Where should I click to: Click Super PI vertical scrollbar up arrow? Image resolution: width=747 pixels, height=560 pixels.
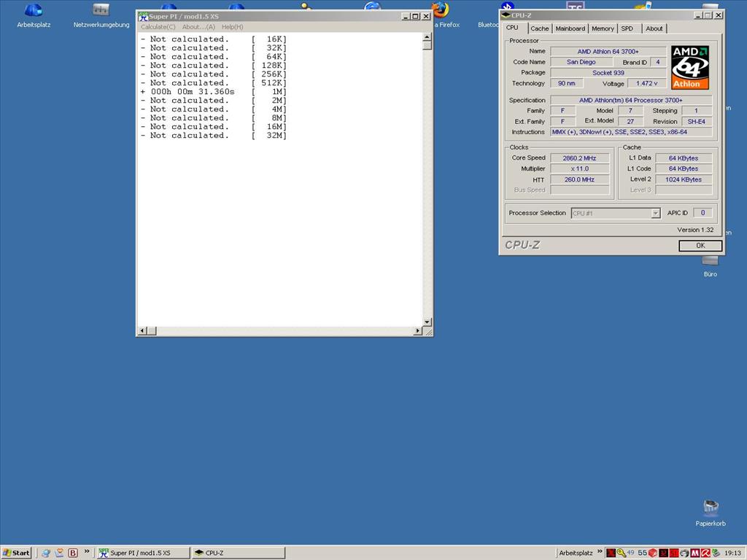click(x=427, y=37)
